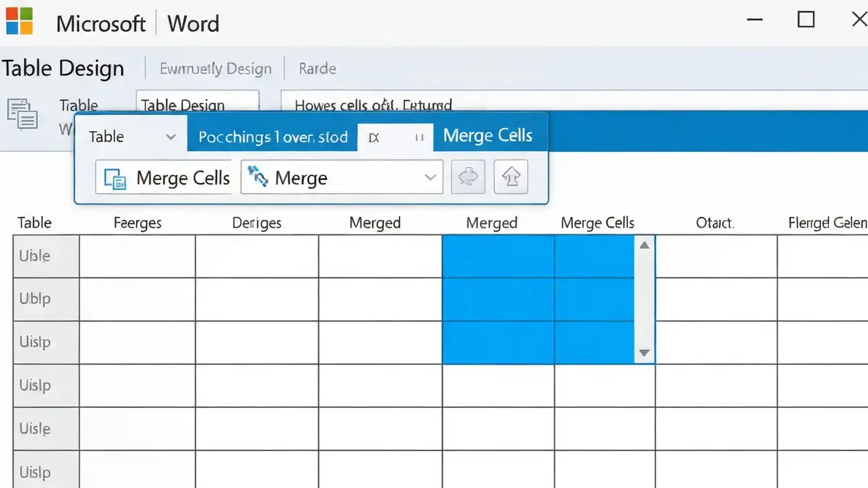Minimize the Word window
868x488 pixels.
[755, 20]
